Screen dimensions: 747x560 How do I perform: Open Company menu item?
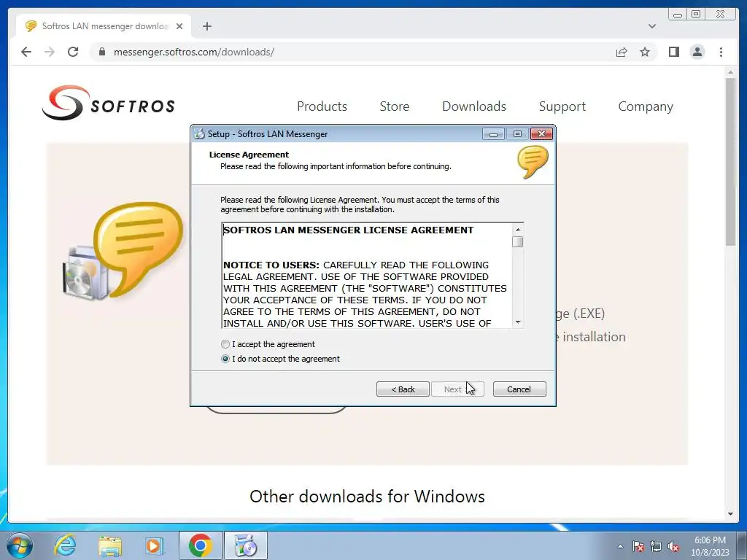[646, 106]
